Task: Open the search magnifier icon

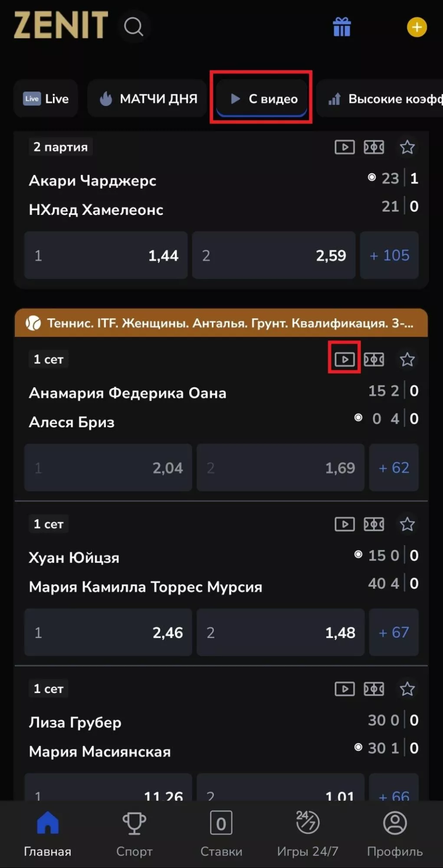Action: point(133,27)
